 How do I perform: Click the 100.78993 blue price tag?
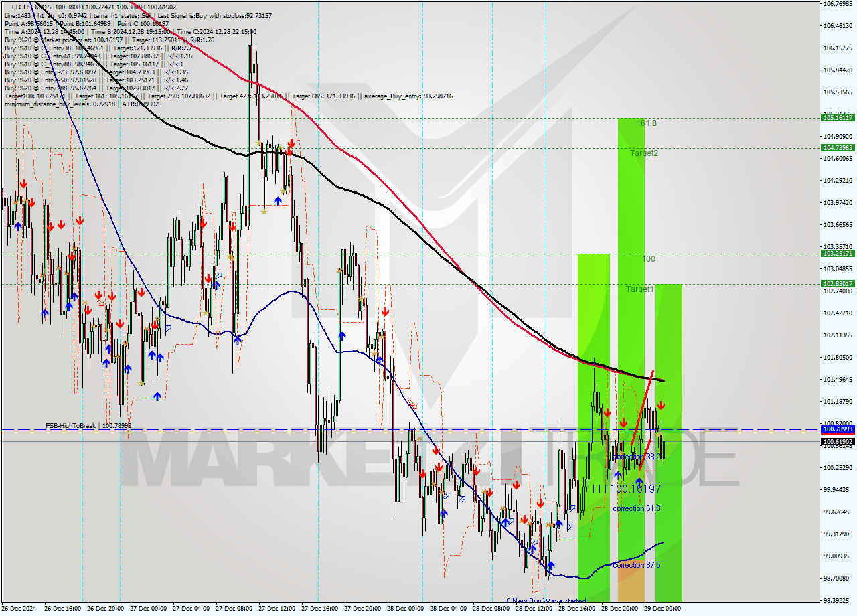pyautogui.click(x=838, y=429)
